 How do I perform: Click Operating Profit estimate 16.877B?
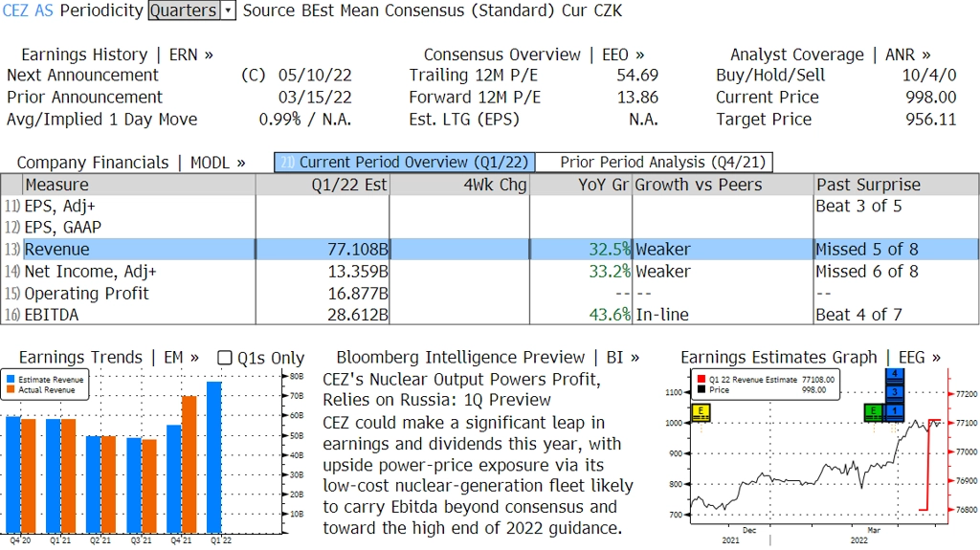(x=358, y=293)
